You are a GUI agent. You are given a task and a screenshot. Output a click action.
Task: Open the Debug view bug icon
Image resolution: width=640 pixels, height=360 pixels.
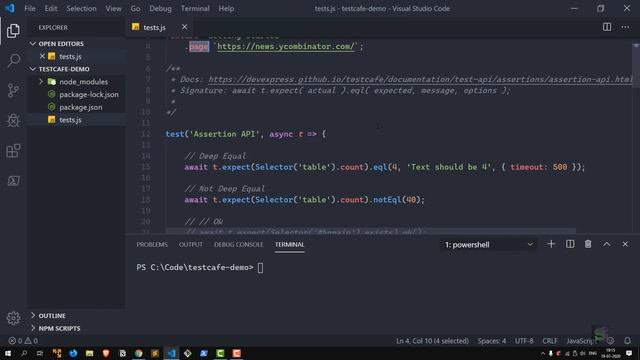13,120
